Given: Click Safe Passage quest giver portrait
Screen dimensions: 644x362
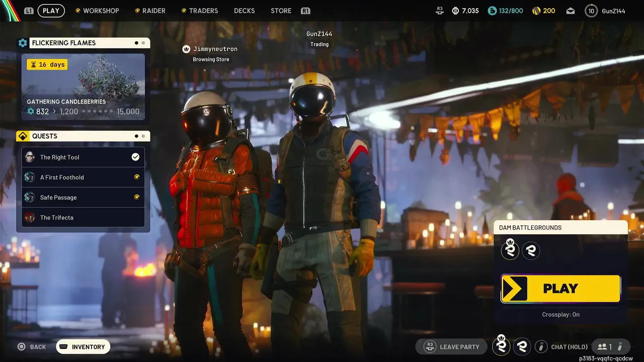Looking at the screenshot, I should pyautogui.click(x=30, y=197).
